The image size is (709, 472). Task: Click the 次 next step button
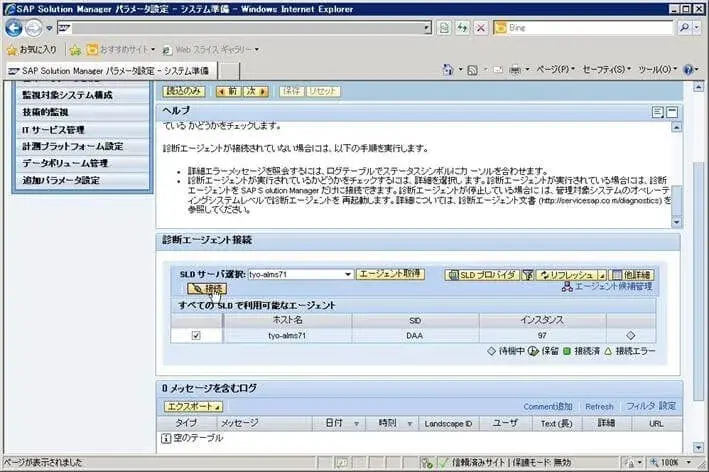coord(256,91)
